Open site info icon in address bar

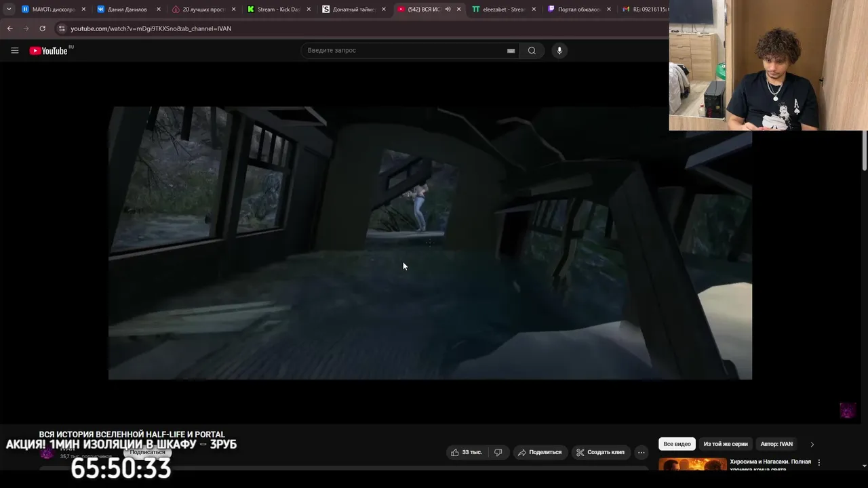tap(62, 28)
